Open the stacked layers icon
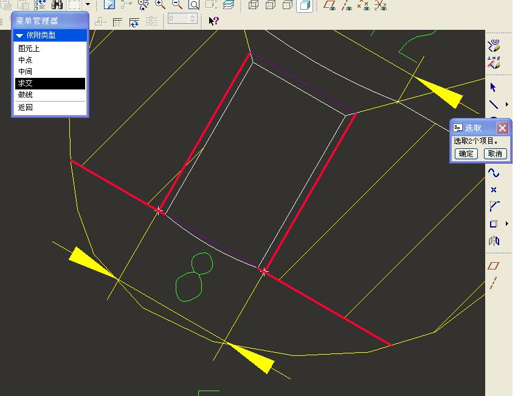Image resolution: width=532 pixels, height=396 pixels. tap(229, 5)
